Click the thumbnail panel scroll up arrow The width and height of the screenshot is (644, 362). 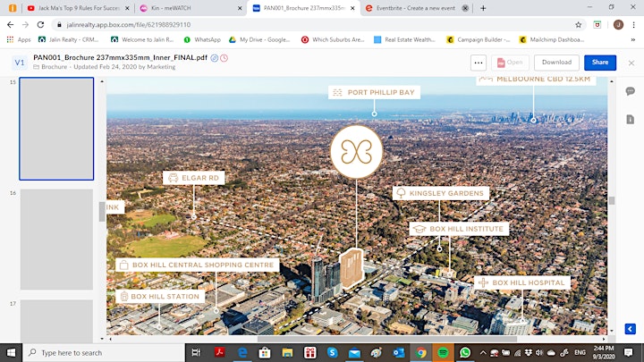(x=102, y=81)
